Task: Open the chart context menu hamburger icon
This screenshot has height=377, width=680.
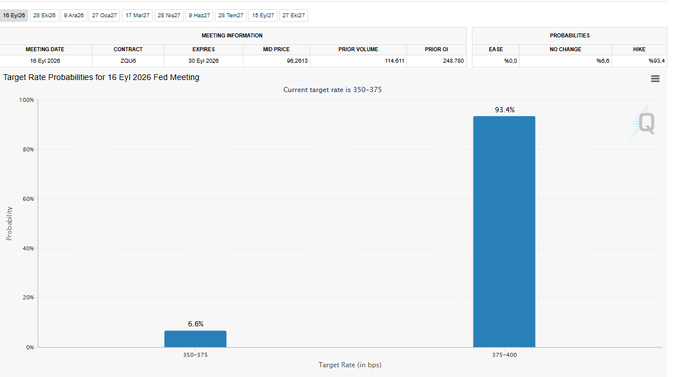Action: 655,79
